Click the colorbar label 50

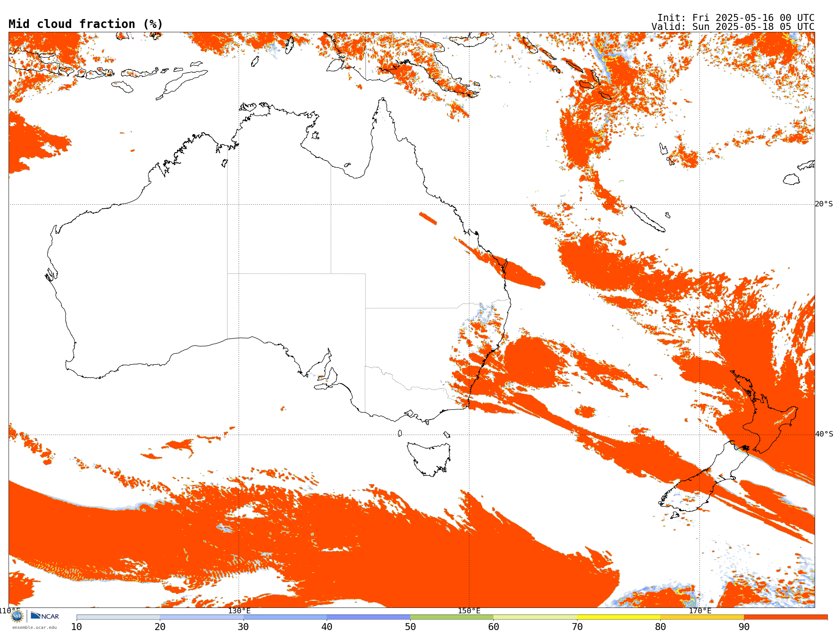(410, 627)
